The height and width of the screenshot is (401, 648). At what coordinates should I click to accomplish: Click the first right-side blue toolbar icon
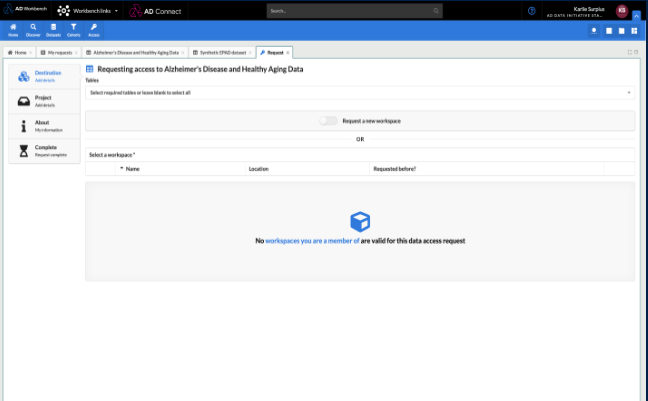pyautogui.click(x=594, y=31)
